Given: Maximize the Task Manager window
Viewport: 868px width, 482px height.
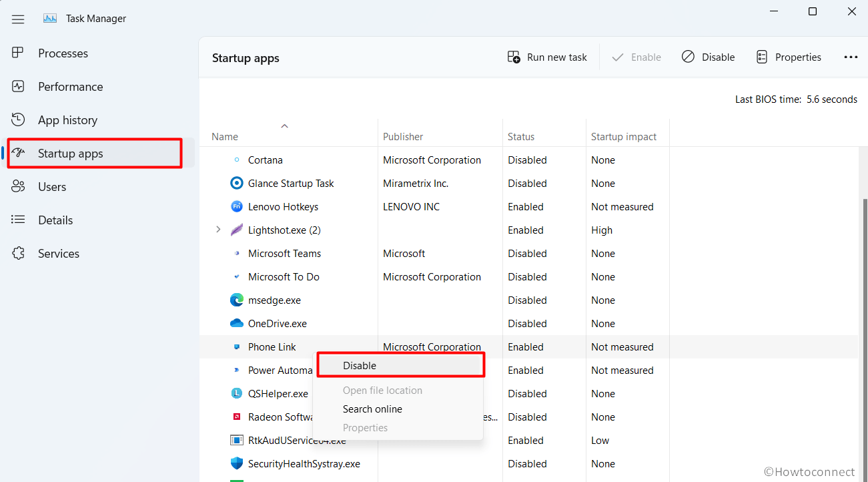Looking at the screenshot, I should pyautogui.click(x=813, y=11).
